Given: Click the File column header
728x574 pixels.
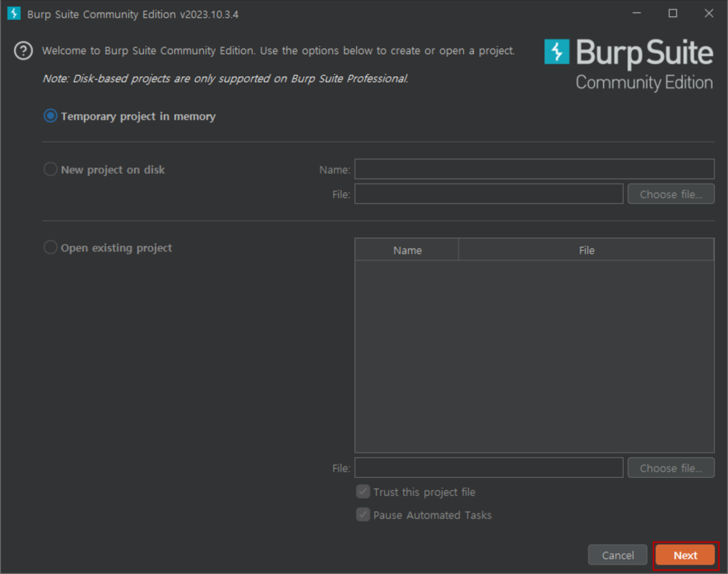Looking at the screenshot, I should coord(586,250).
